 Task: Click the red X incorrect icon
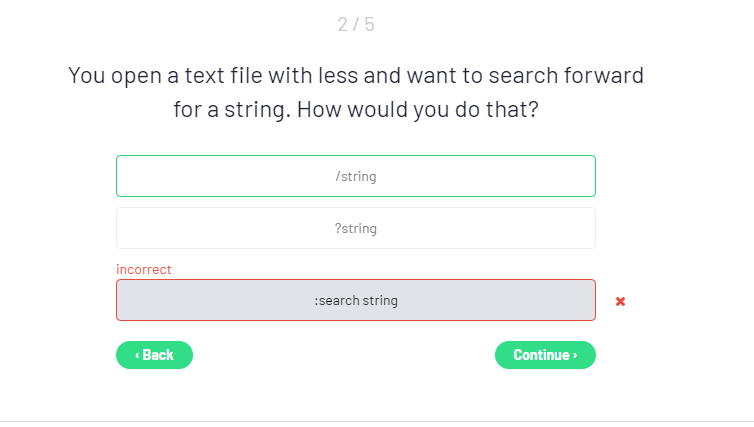620,301
